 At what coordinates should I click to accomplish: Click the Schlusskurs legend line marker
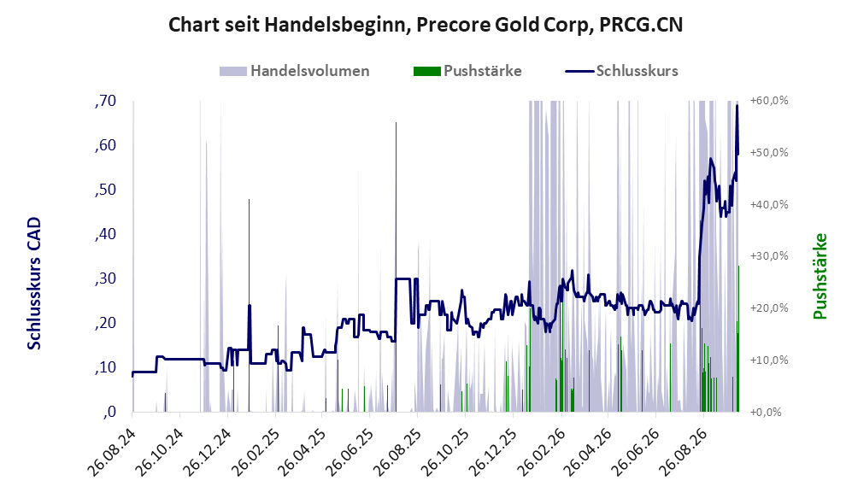pos(579,71)
